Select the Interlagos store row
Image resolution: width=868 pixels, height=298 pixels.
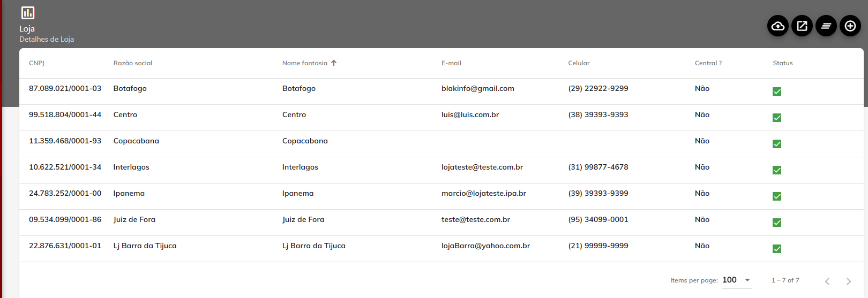(x=442, y=170)
